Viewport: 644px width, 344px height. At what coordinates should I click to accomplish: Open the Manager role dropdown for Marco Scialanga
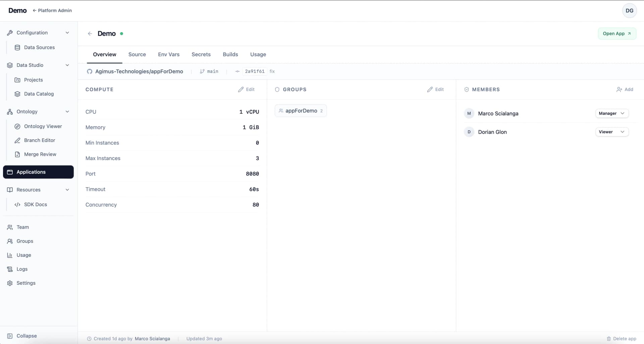(x=611, y=113)
